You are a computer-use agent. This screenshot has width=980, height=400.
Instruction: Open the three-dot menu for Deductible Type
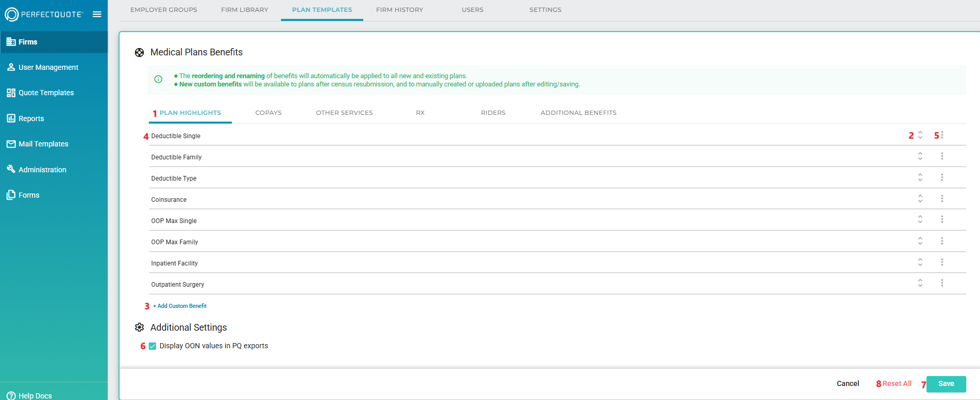pyautogui.click(x=942, y=177)
